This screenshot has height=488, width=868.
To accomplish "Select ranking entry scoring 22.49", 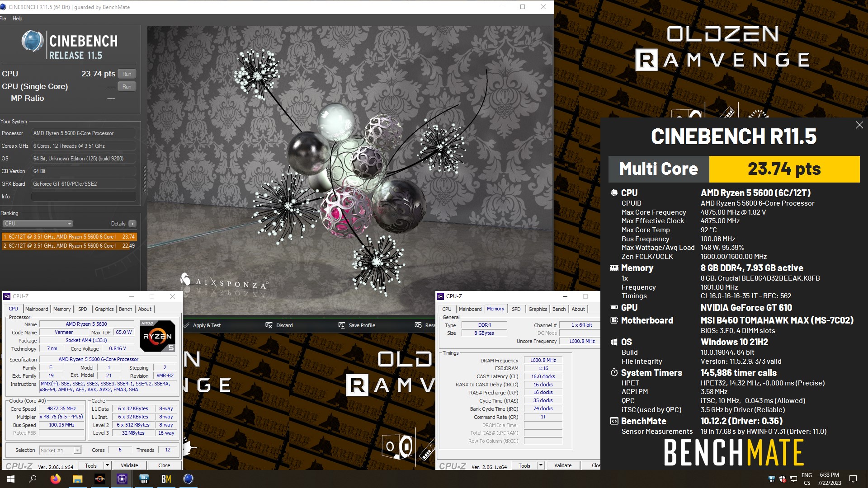I will [69, 246].
